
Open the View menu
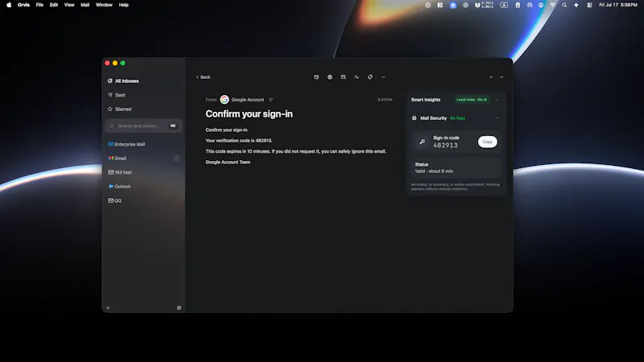coord(69,5)
